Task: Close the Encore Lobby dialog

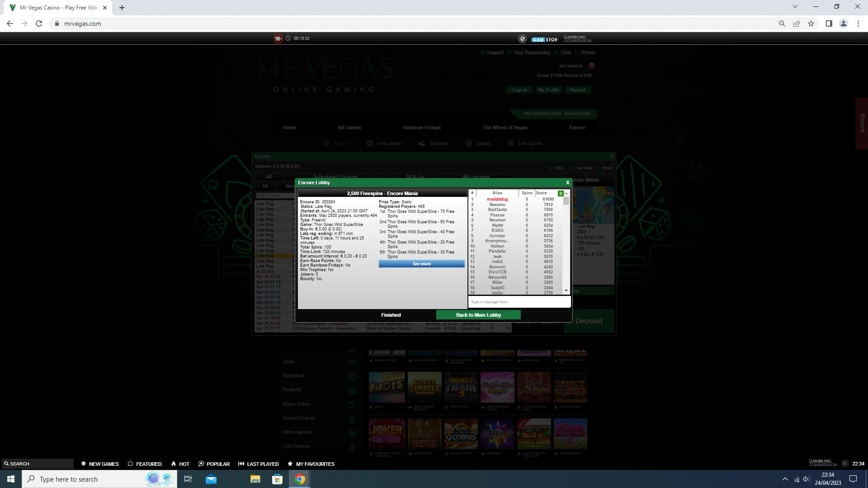Action: (x=568, y=183)
